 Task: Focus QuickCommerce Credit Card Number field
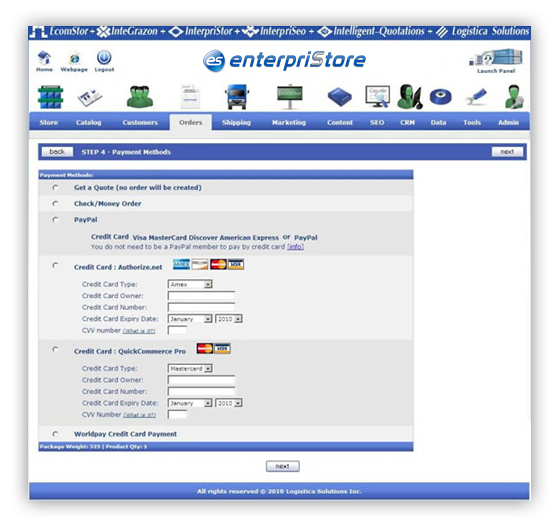[x=201, y=391]
